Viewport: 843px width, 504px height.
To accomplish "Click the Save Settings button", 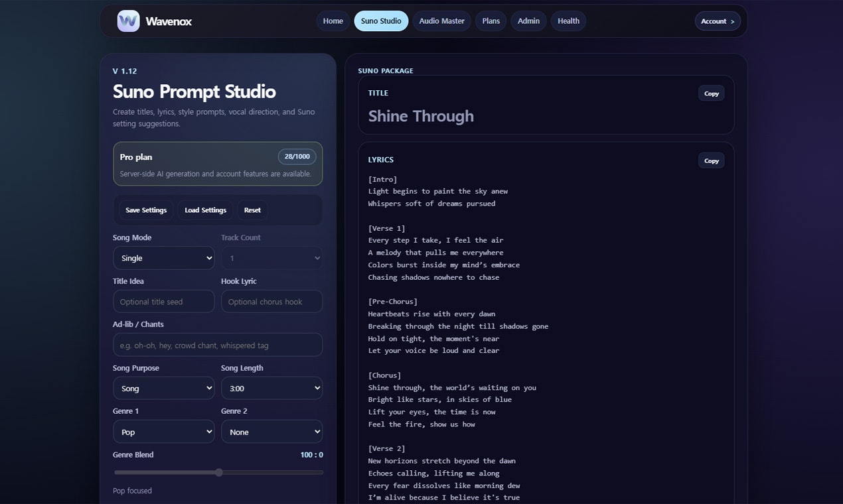I will [x=146, y=210].
